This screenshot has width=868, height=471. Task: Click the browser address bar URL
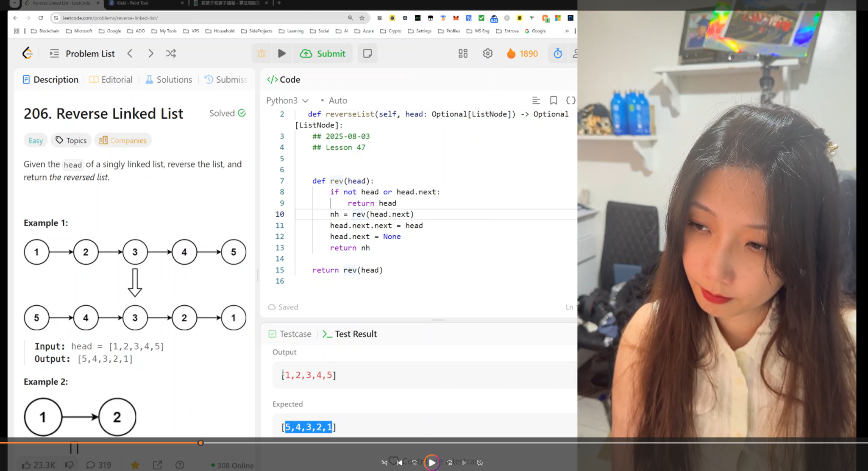coord(110,18)
